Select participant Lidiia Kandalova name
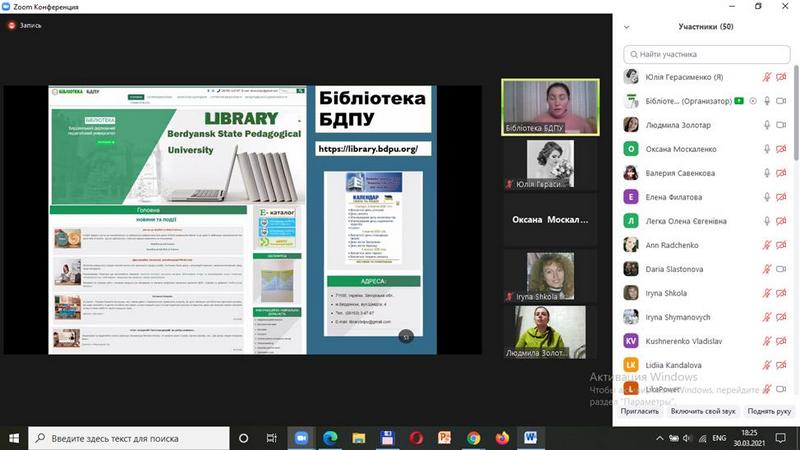 [x=673, y=365]
